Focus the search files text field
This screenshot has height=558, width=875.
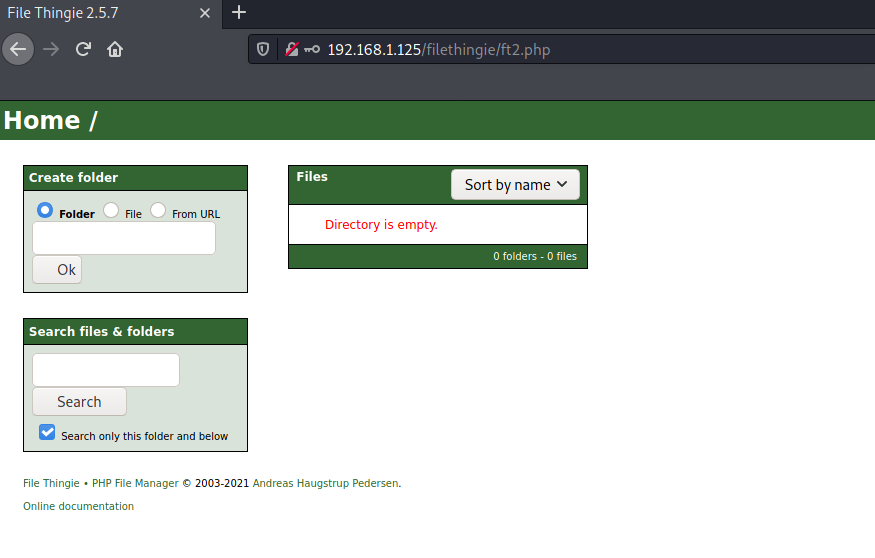tap(106, 370)
